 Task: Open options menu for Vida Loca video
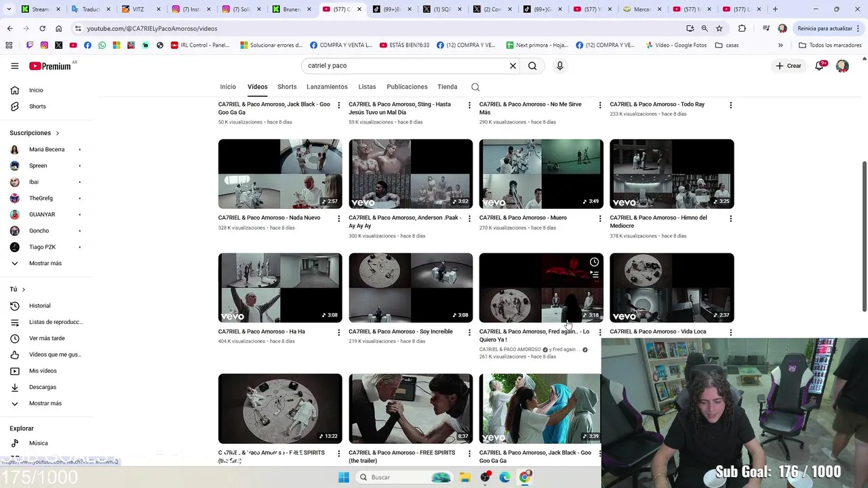pos(730,333)
